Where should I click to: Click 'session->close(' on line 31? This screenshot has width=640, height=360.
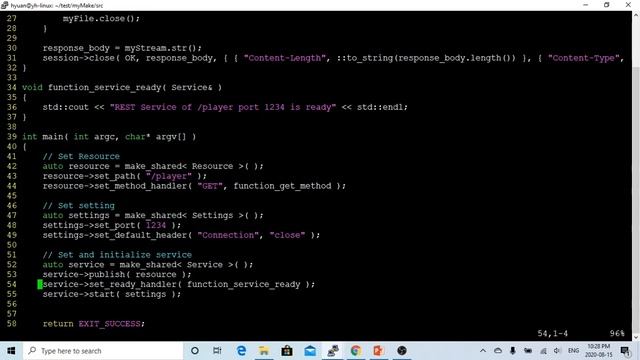coord(81,58)
